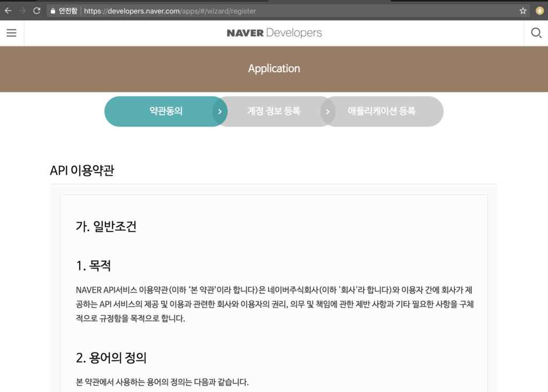Click the 가. 일반조건 heading
This screenshot has width=548, height=392.
point(106,226)
